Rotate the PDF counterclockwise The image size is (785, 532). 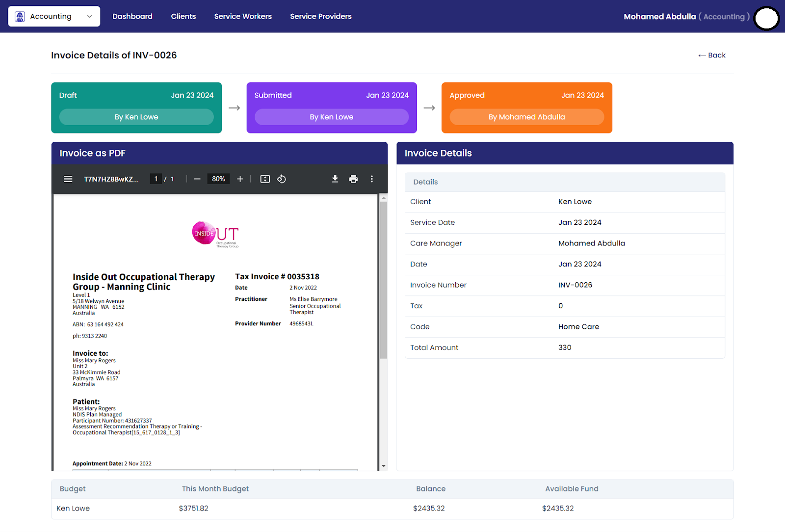coord(282,179)
